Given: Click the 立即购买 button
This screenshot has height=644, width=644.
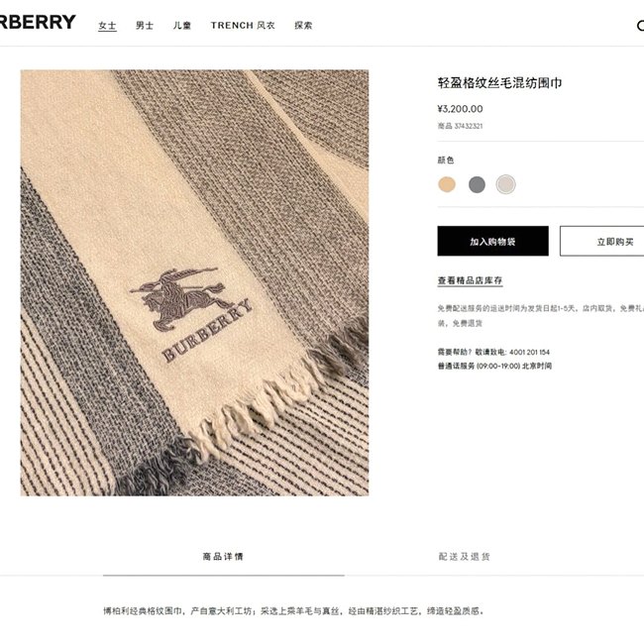Looking at the screenshot, I should pos(602,241).
